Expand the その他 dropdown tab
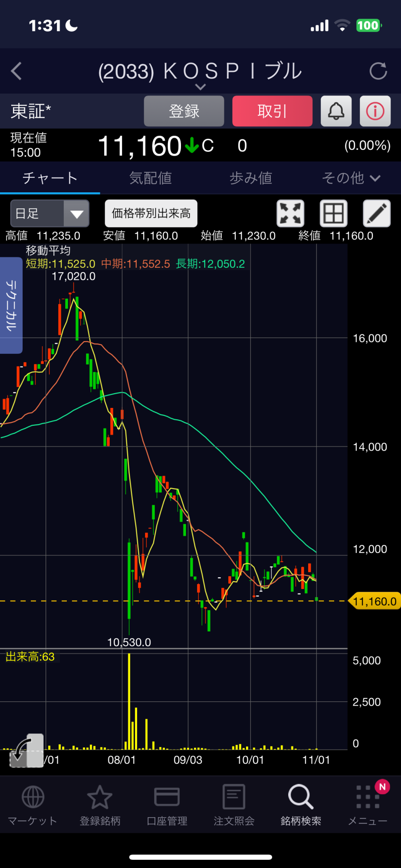Screen dimensions: 401x868 click(x=351, y=178)
